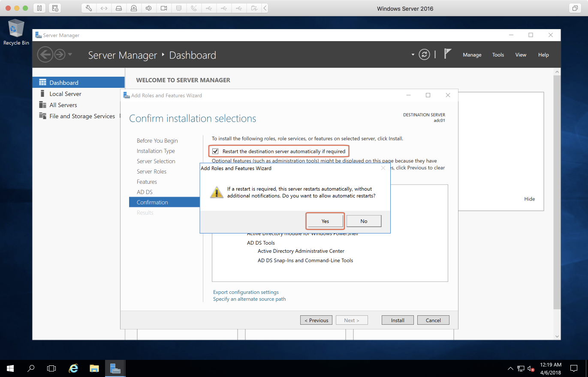Click the Server Manager refresh icon
Screen dimensions: 588x377
(x=424, y=54)
